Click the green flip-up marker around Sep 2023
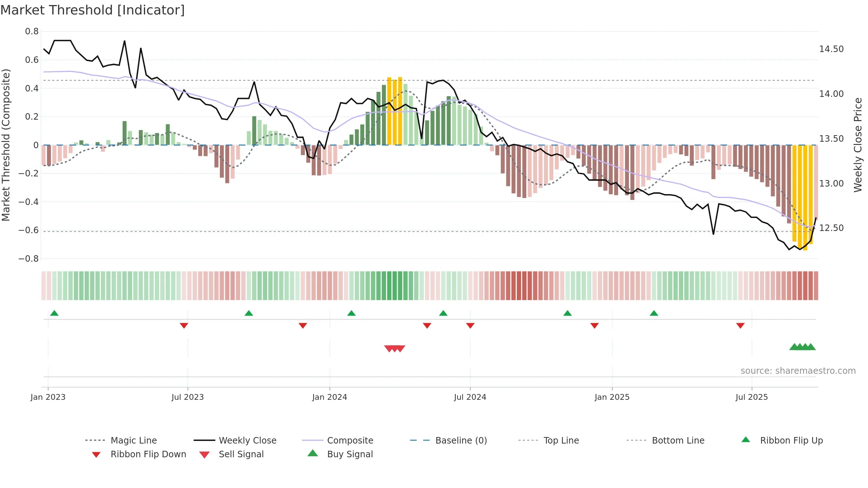The height and width of the screenshot is (488, 868). coord(249,313)
